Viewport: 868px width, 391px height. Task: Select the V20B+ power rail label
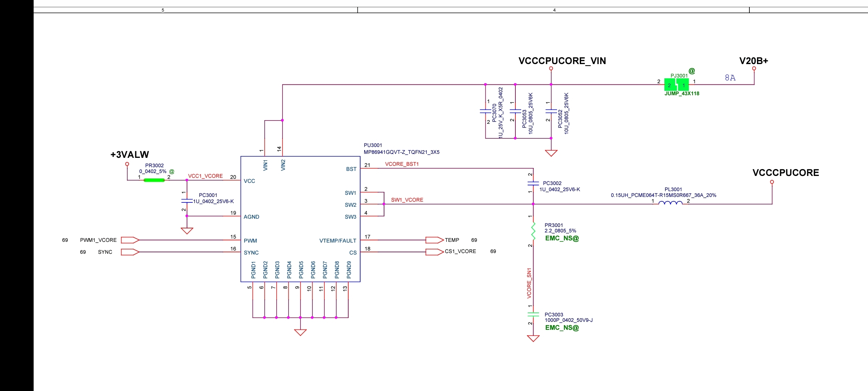pyautogui.click(x=753, y=61)
